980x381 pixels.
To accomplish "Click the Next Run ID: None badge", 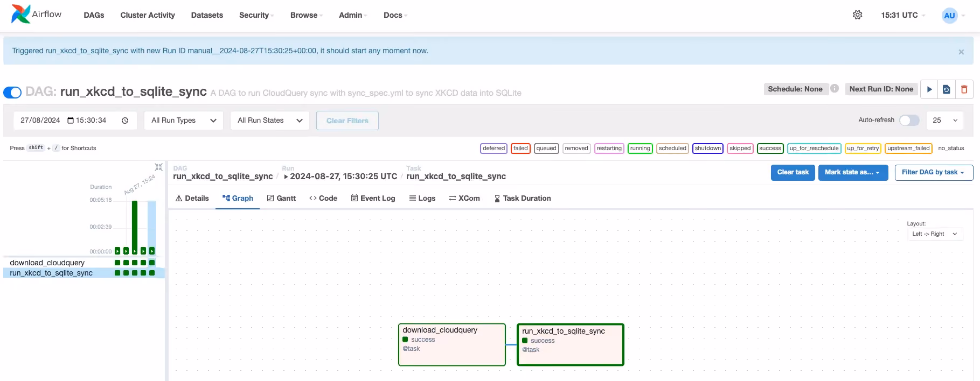I will pyautogui.click(x=881, y=89).
